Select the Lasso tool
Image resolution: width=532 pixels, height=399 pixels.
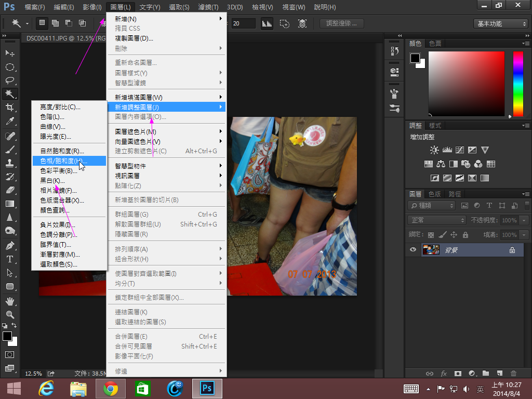[10, 81]
